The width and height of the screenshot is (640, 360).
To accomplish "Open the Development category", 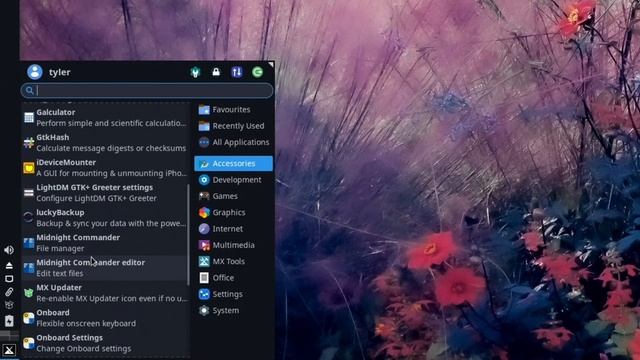I will (x=233, y=180).
